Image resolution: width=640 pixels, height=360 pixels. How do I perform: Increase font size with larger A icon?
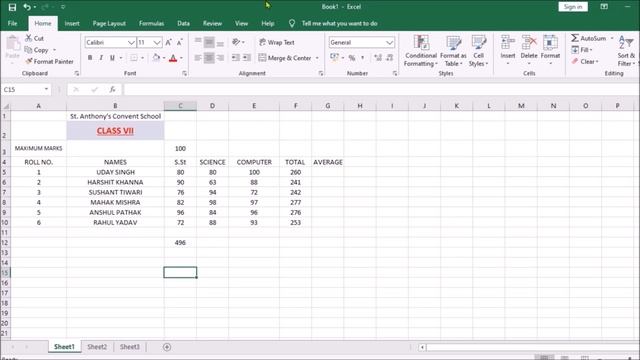coord(169,42)
